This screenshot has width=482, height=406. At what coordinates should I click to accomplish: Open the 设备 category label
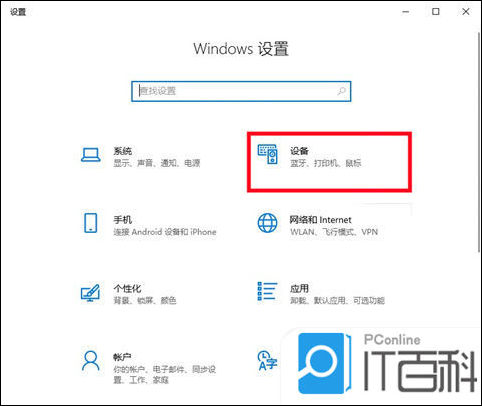click(299, 151)
